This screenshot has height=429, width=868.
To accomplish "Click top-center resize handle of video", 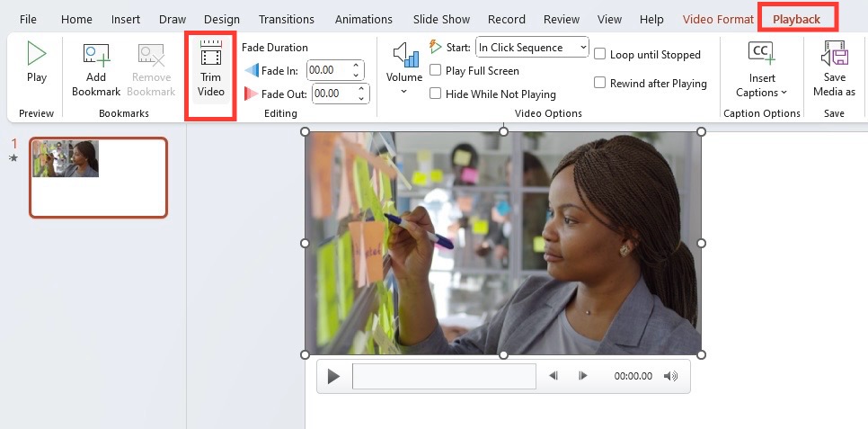I will point(503,131).
